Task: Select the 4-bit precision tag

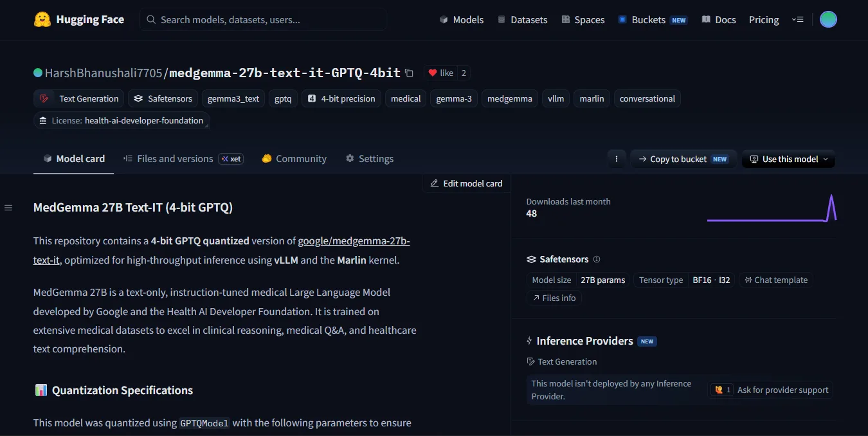Action: point(341,98)
